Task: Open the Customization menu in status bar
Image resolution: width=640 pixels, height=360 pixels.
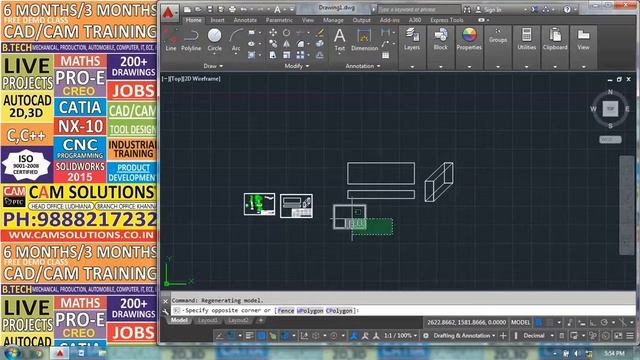Action: (x=630, y=336)
